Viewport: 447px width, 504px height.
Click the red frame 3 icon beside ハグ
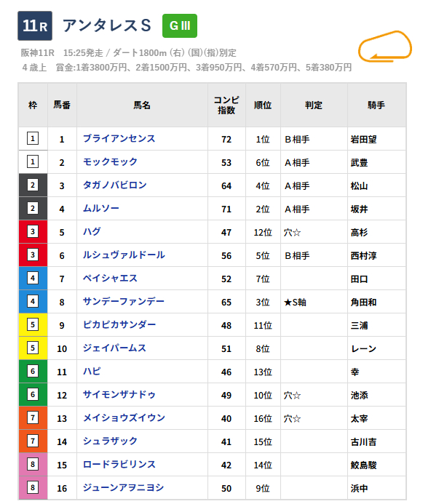[x=33, y=231]
